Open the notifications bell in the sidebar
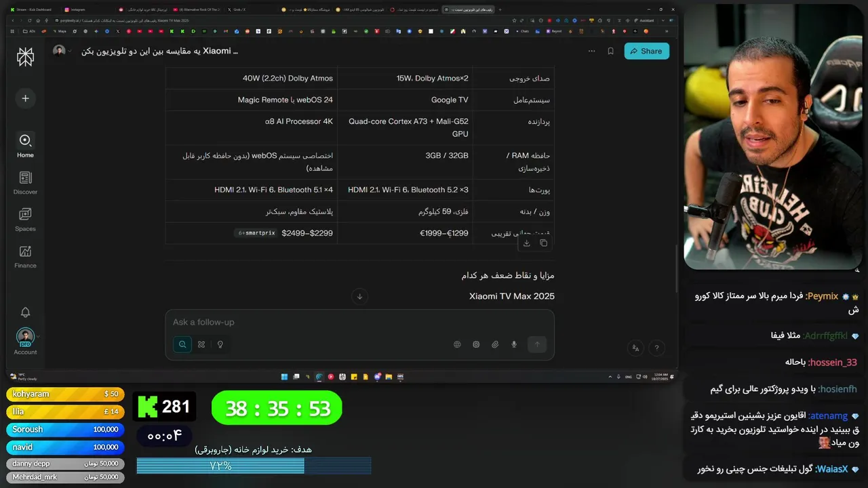The width and height of the screenshot is (868, 488). 25,312
